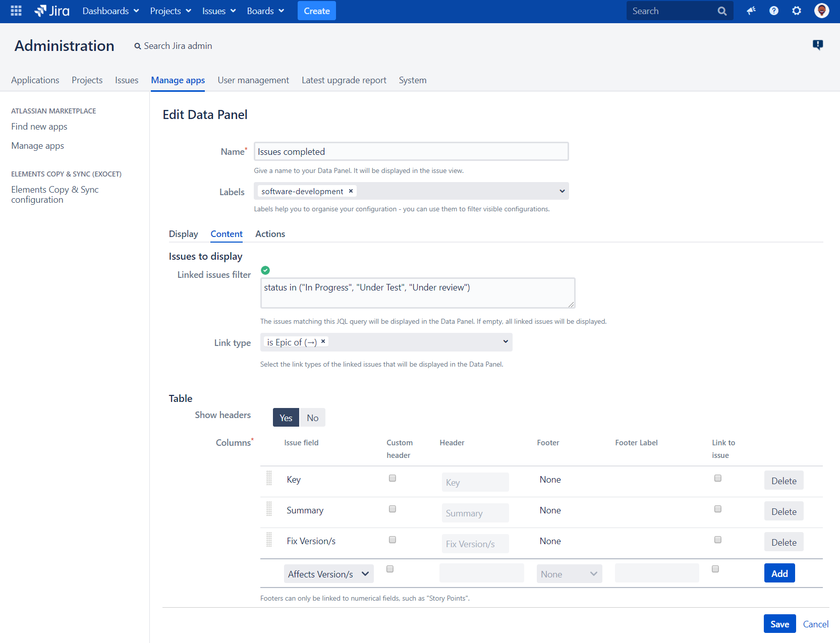Screen dimensions: 840x643
Task: Click the Search Jira admin magnifier icon
Action: click(137, 46)
